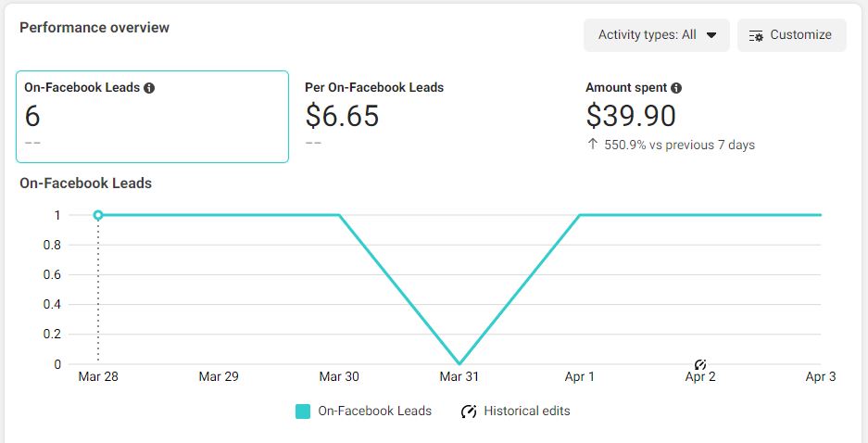Toggle On-Facebook Leads legend label
Screen dimensions: 868x443
click(x=374, y=411)
